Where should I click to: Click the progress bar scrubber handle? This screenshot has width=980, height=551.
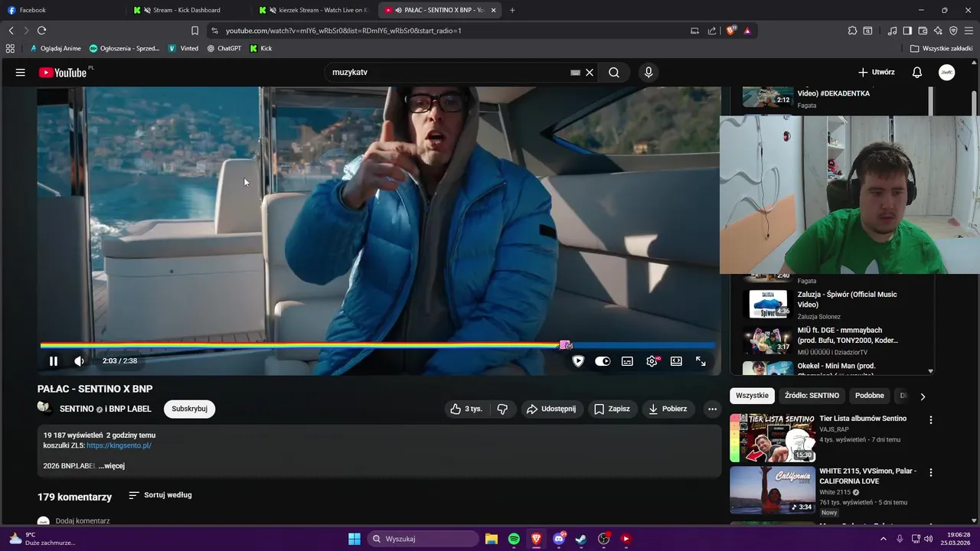tap(566, 345)
